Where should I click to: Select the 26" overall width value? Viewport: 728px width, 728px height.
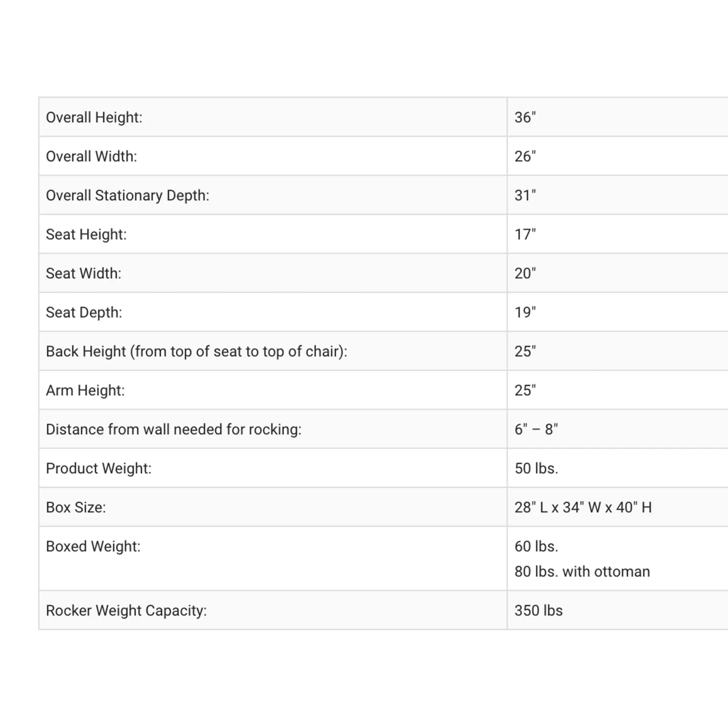(525, 156)
